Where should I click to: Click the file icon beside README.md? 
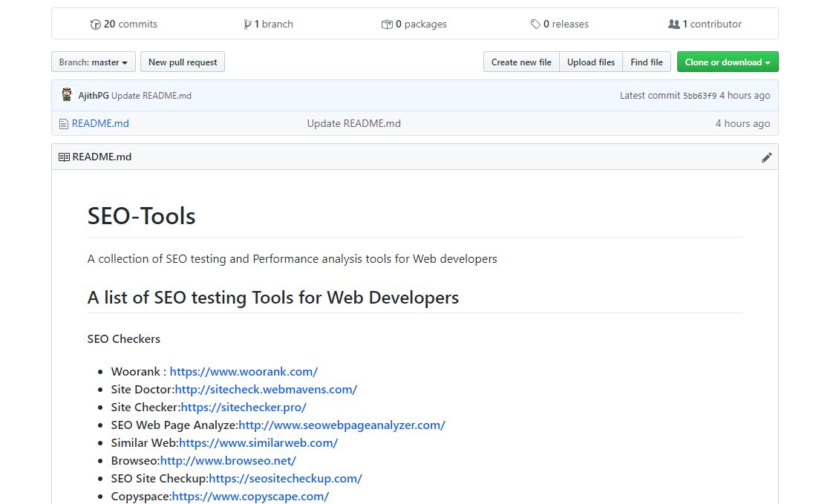(64, 124)
